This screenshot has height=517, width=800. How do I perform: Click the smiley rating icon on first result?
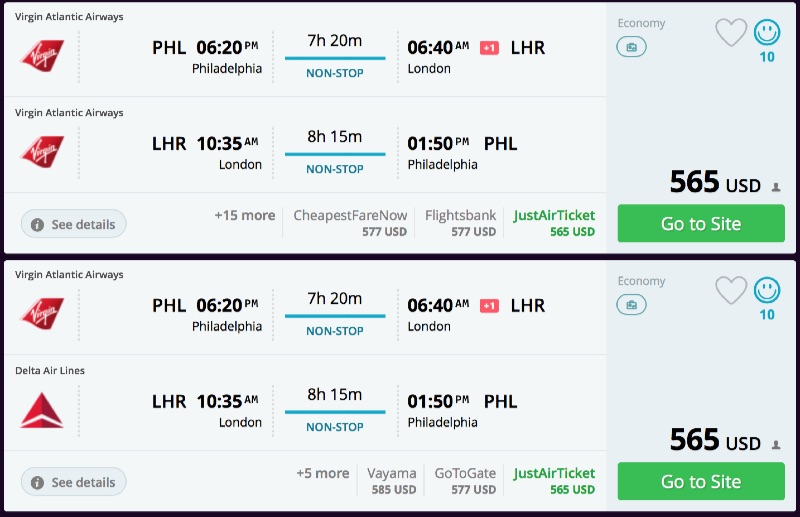pos(767,33)
